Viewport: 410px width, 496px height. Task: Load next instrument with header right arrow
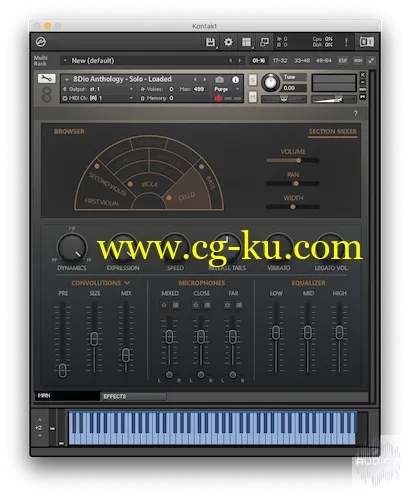coord(205,79)
